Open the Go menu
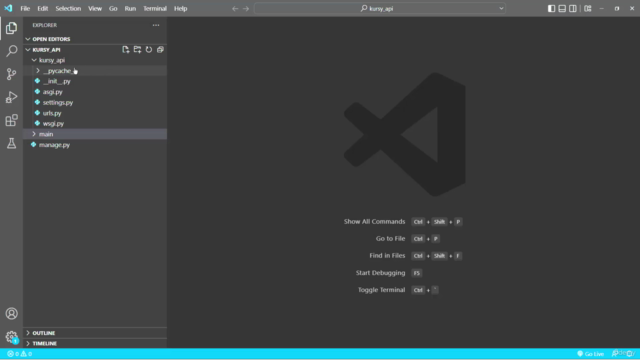The width and height of the screenshot is (640, 360). [113, 9]
